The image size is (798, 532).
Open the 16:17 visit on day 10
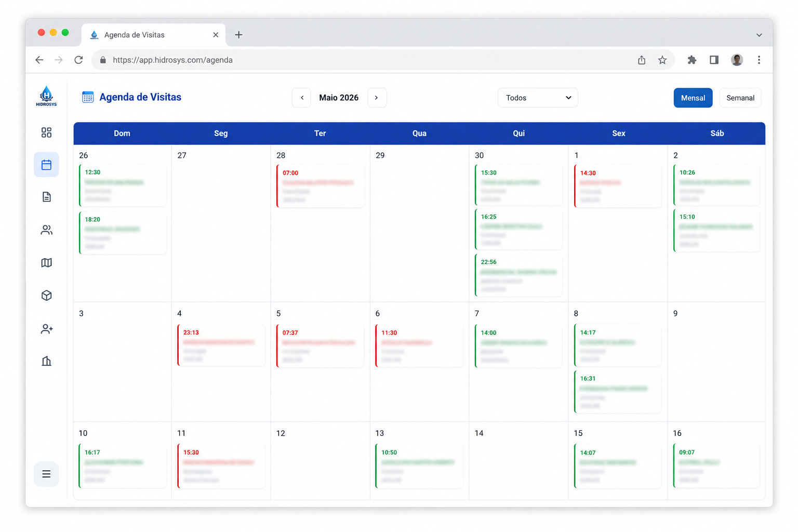point(123,465)
